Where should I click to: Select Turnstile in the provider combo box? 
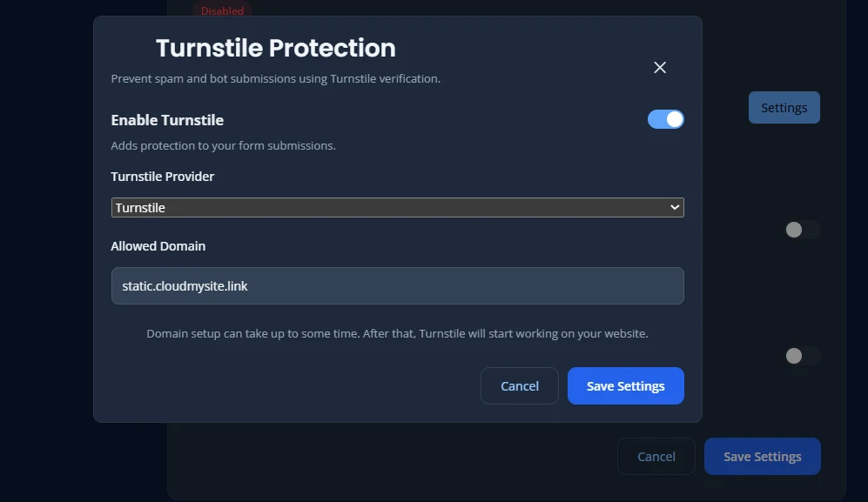tap(397, 207)
